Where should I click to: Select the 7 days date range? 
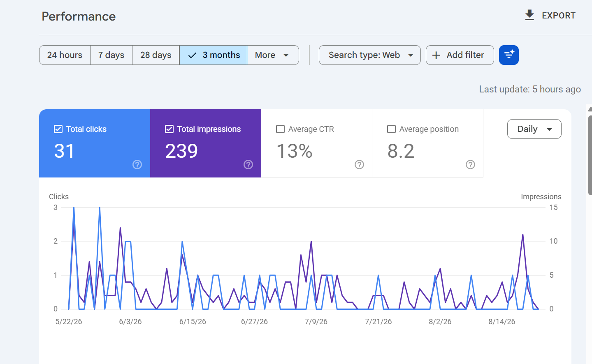111,55
